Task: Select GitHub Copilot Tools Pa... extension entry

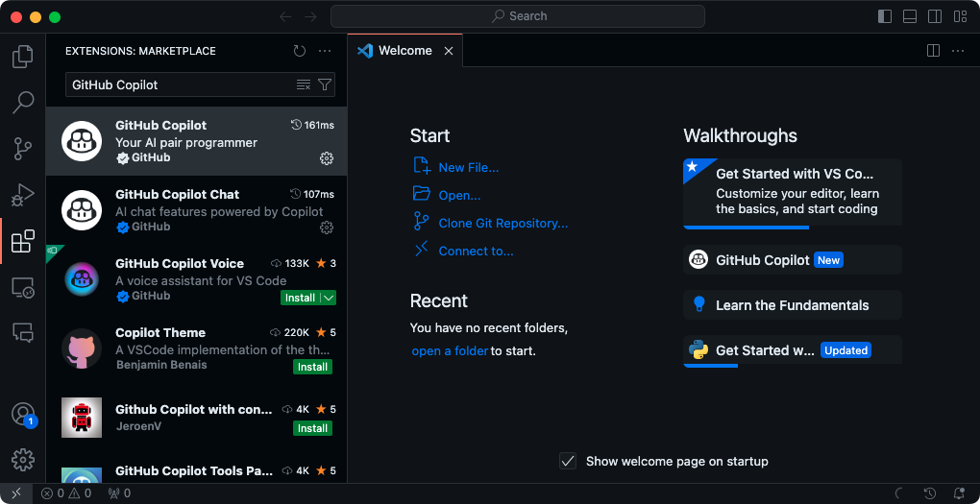Action: click(196, 468)
